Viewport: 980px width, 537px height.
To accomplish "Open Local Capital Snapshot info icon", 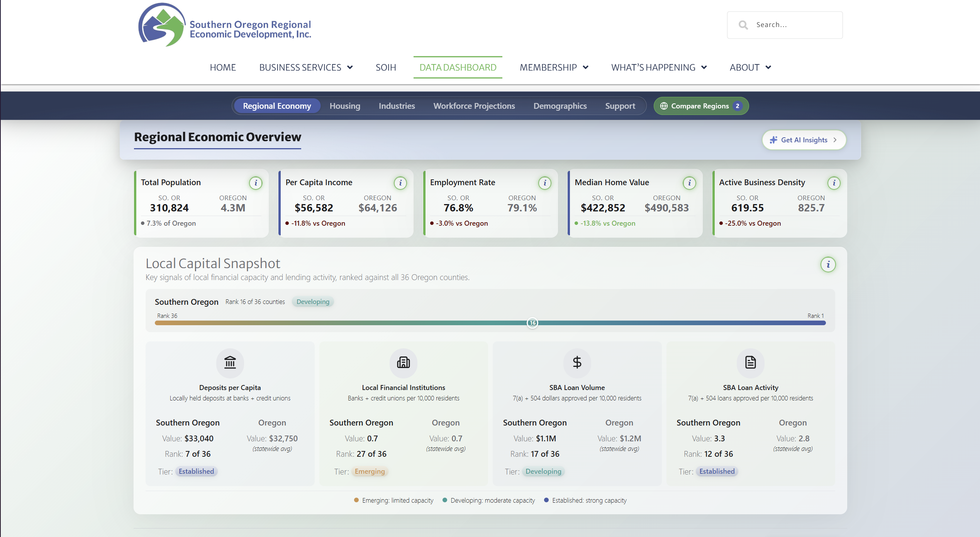I will point(828,265).
